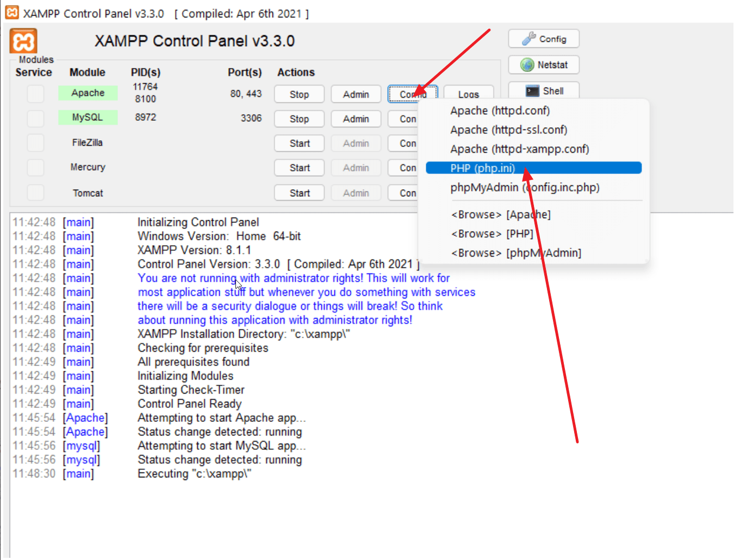
Task: Click the Apache module name label
Action: point(88,93)
